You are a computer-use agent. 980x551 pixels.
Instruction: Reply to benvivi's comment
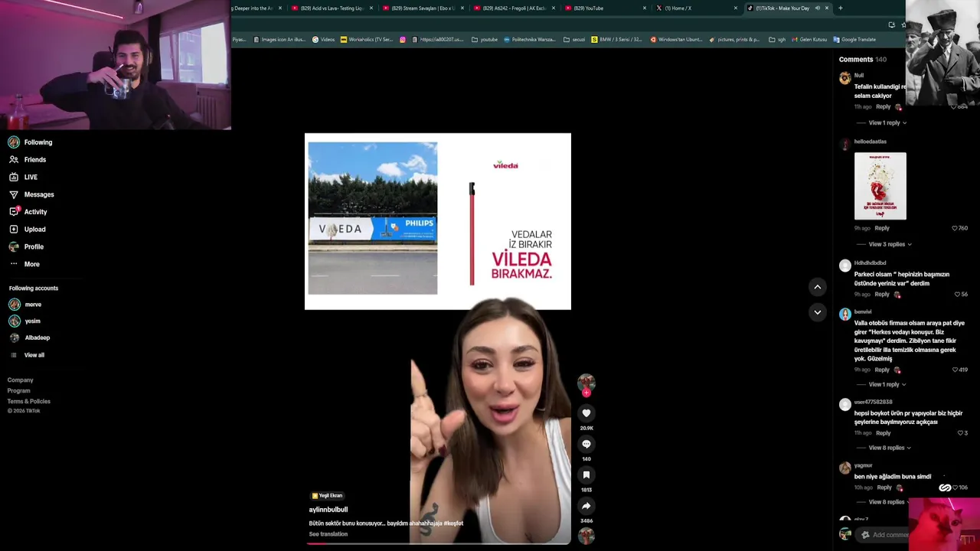pos(882,370)
